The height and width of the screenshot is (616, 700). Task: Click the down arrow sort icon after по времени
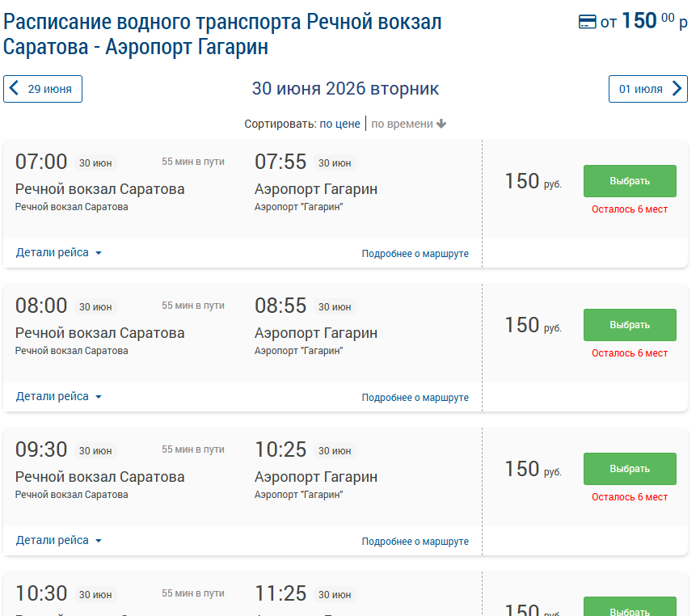click(x=441, y=124)
